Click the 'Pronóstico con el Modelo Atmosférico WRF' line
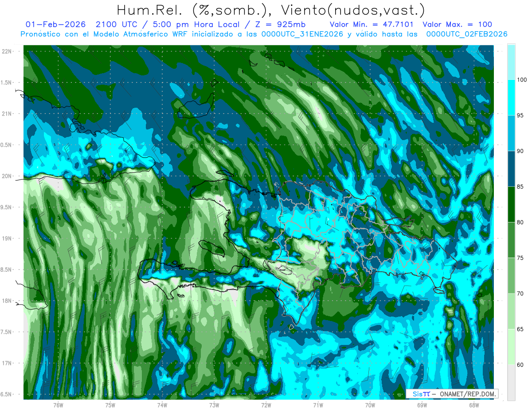 (264, 34)
